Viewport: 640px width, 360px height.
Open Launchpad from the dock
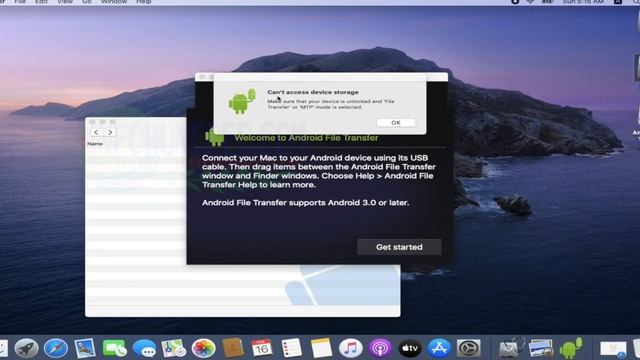click(26, 349)
